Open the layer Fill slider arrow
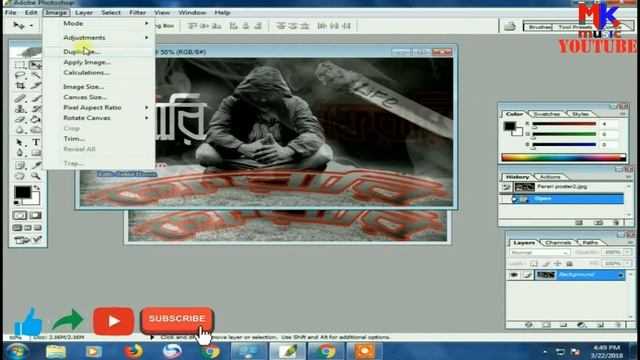Viewport: 640px width, 360px height. coord(628,264)
